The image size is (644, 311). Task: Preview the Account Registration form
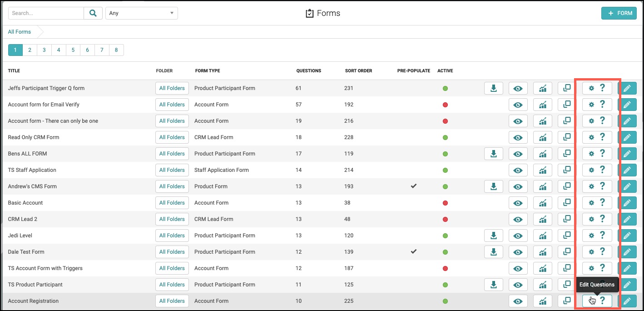tap(518, 301)
